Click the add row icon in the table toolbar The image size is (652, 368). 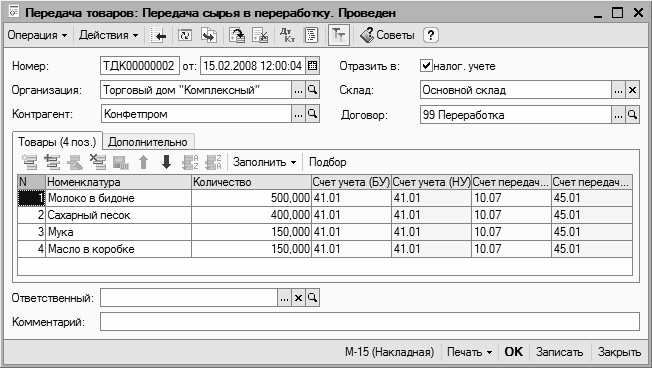(29, 162)
